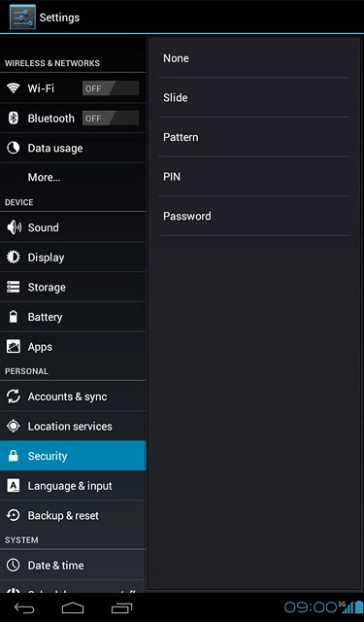Select PIN lock option
364x622 pixels.
254,177
